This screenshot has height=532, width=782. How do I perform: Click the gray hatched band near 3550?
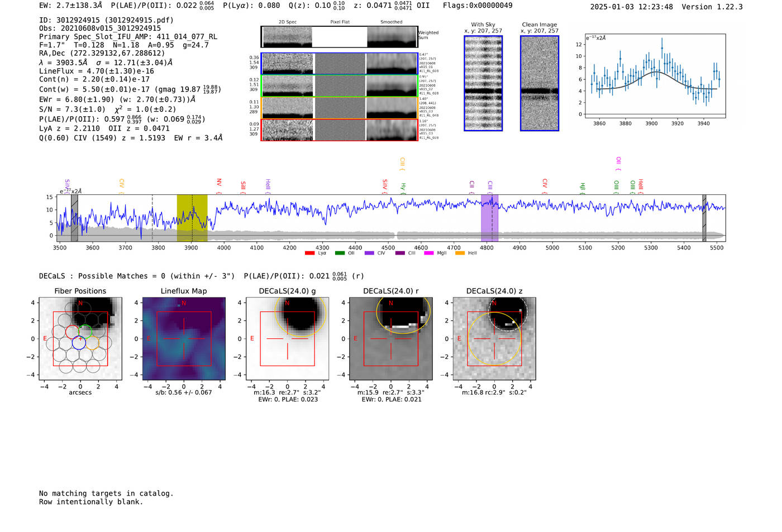click(x=74, y=218)
